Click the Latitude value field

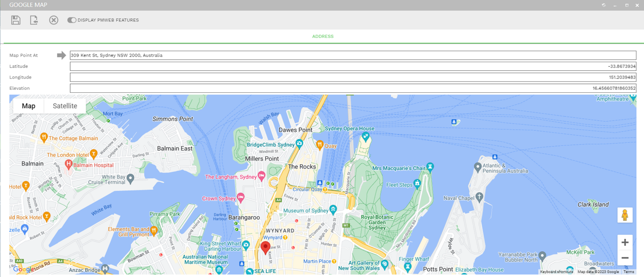[353, 66]
